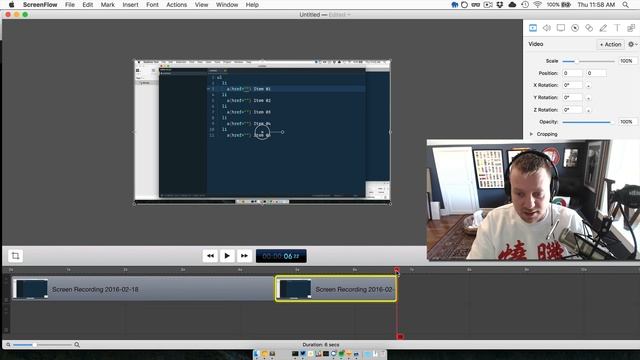The width and height of the screenshot is (640, 360).
Task: Click the Scale percentage field
Action: [x=627, y=61]
